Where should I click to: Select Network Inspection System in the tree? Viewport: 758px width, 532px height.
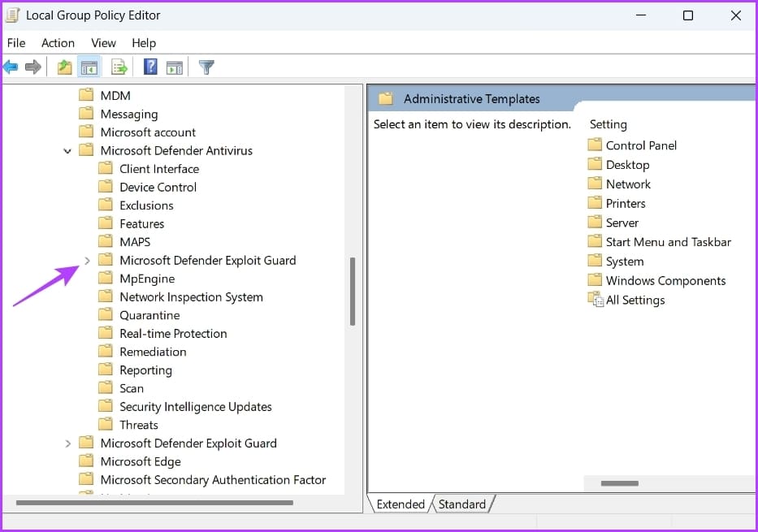(x=191, y=296)
